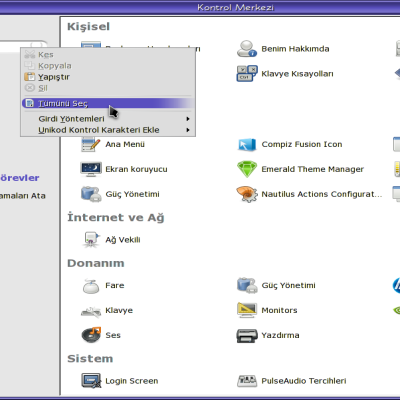Open Güç Yönetimi icon under Donanım

coord(247,285)
